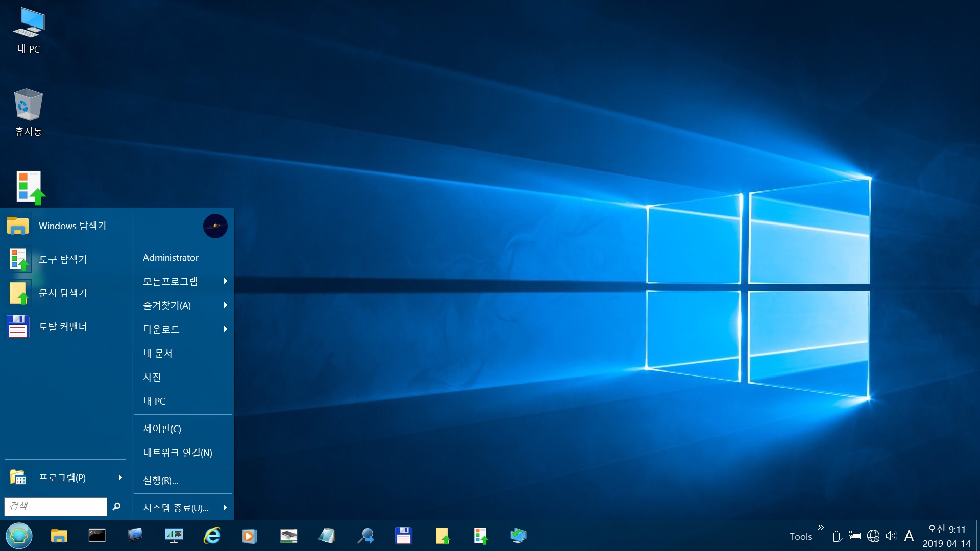Expand the 즐겨찾기(A) submenu arrow
This screenshot has width=980, height=551.
click(x=225, y=305)
